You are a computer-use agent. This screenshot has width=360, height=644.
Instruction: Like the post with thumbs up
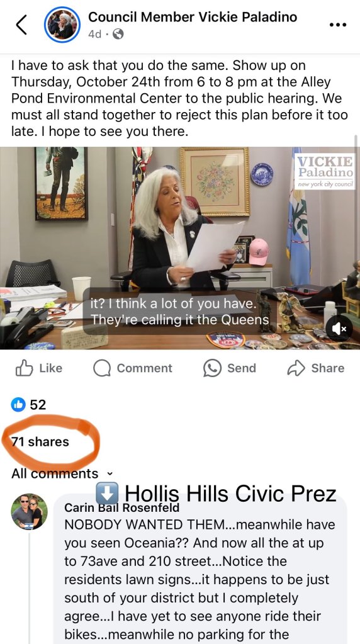(39, 368)
